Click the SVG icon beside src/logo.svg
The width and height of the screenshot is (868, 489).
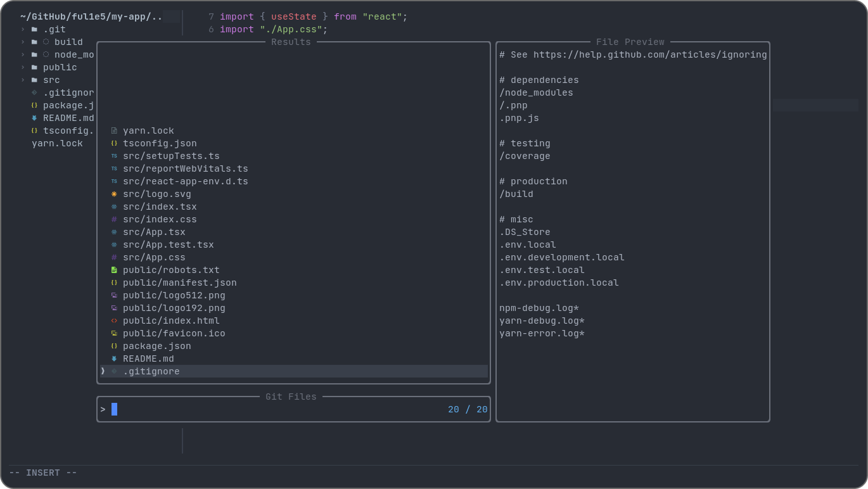114,194
